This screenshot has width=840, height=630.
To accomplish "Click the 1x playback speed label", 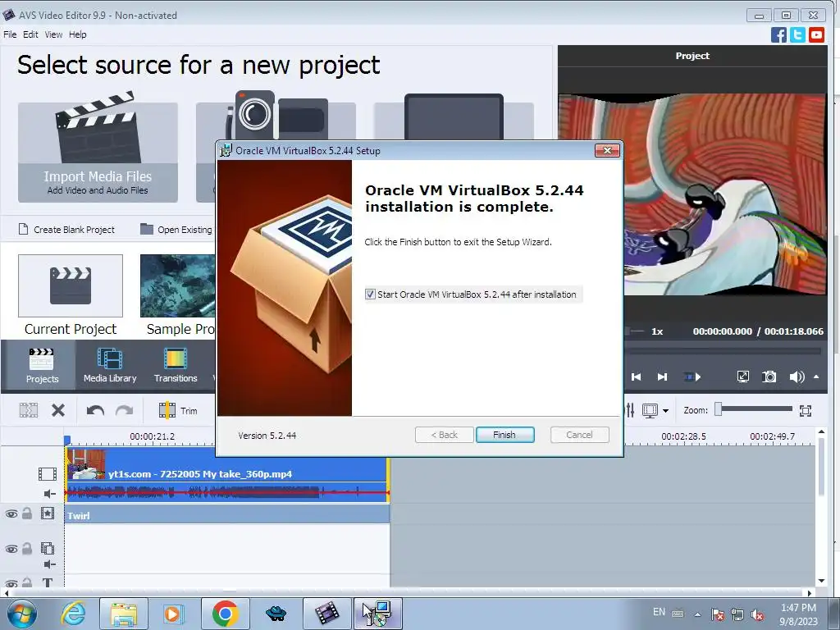I will [657, 331].
